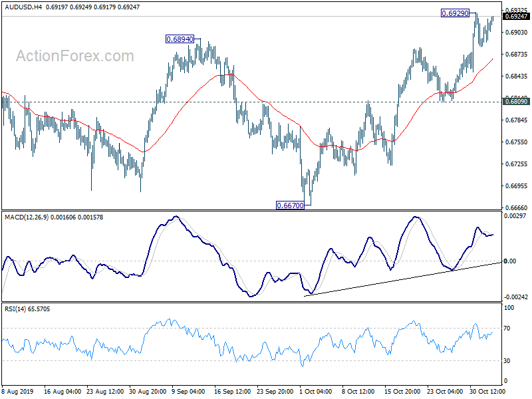Select the RSI(14) indicator label

coord(14,309)
